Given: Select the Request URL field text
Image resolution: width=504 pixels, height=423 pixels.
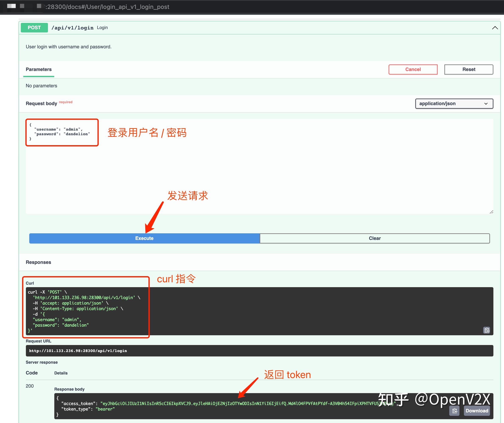Looking at the screenshot, I should [x=78, y=351].
